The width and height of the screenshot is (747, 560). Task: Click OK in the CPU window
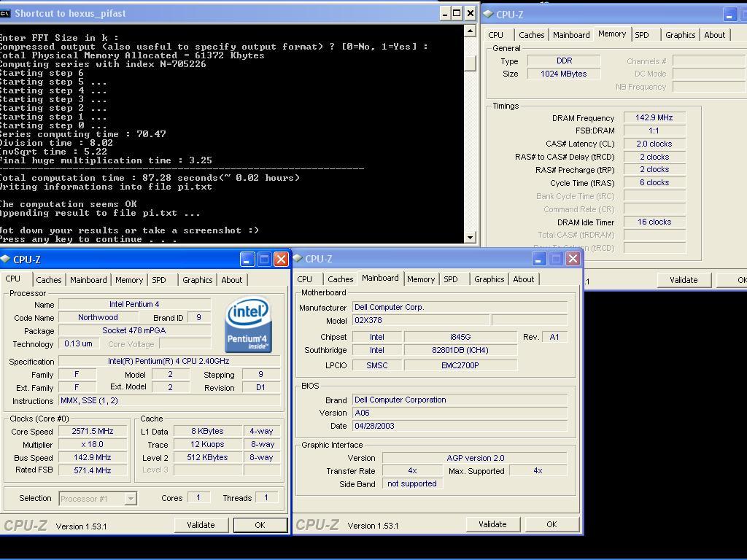[x=260, y=525]
